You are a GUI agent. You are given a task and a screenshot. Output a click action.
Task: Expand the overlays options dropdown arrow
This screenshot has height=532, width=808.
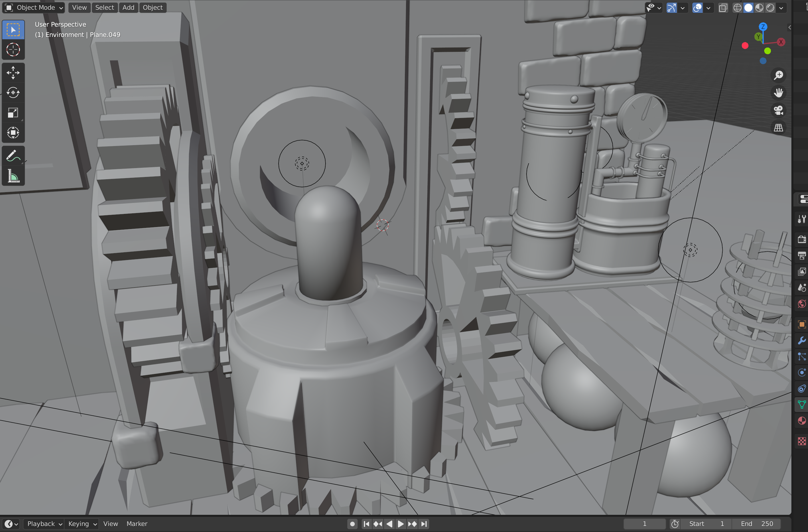click(708, 7)
